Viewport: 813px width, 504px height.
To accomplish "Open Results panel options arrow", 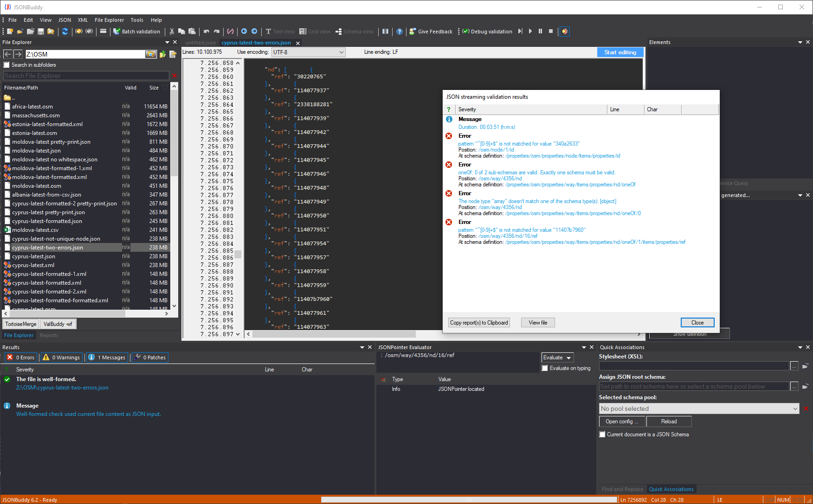I will (x=362, y=347).
